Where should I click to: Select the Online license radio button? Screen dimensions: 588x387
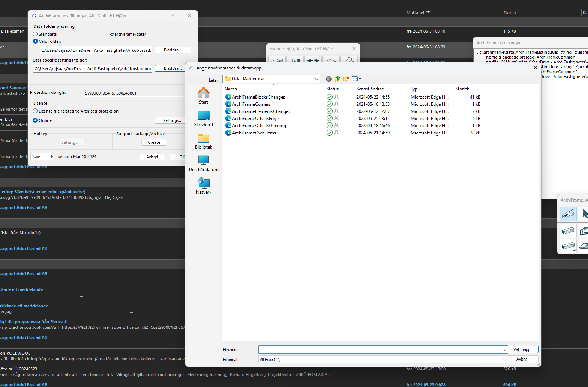[35, 120]
